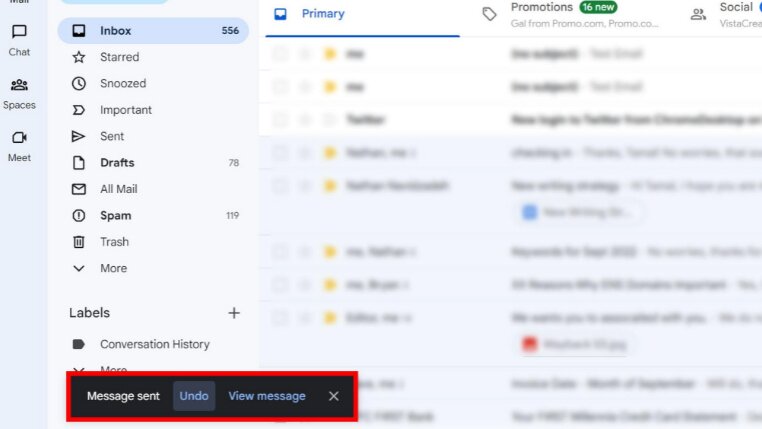Switch to the Social tab
The width and height of the screenshot is (762, 429).
(726, 15)
